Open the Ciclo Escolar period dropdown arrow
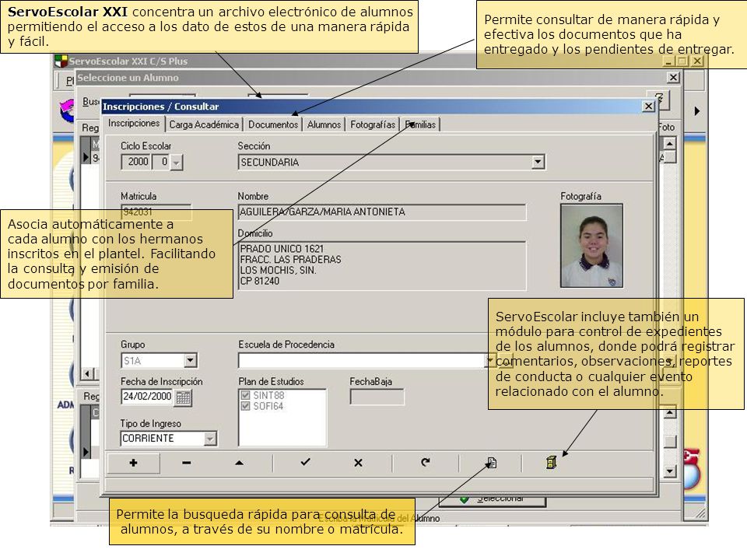Viewport: 747px width, 560px height. tap(177, 163)
